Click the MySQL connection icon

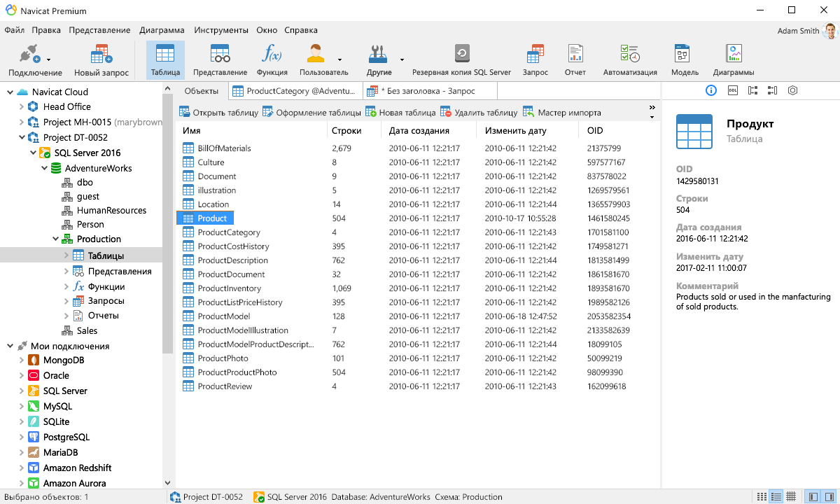[33, 407]
